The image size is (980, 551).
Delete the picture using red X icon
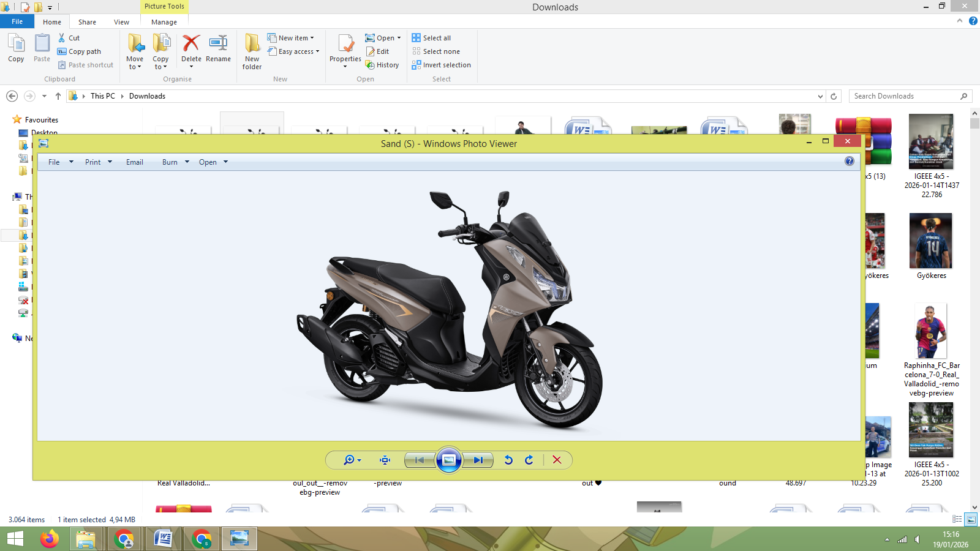point(557,460)
